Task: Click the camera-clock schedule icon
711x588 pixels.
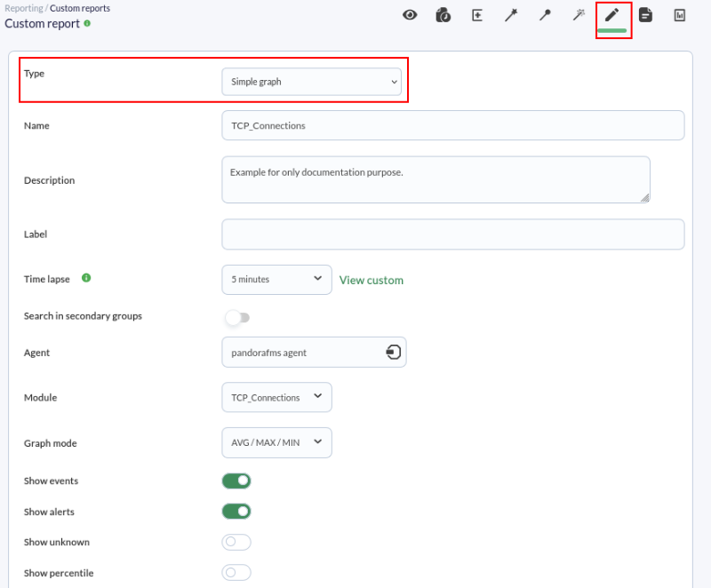Action: (443, 15)
